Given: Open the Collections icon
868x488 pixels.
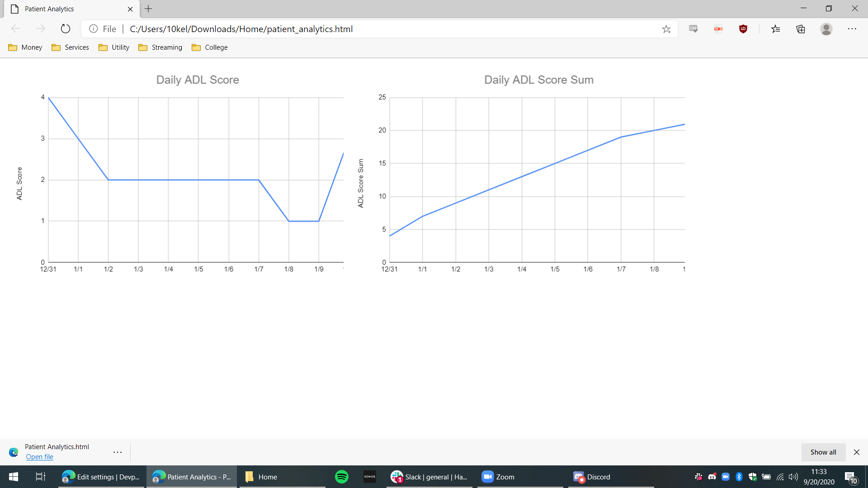Looking at the screenshot, I should coord(801,29).
